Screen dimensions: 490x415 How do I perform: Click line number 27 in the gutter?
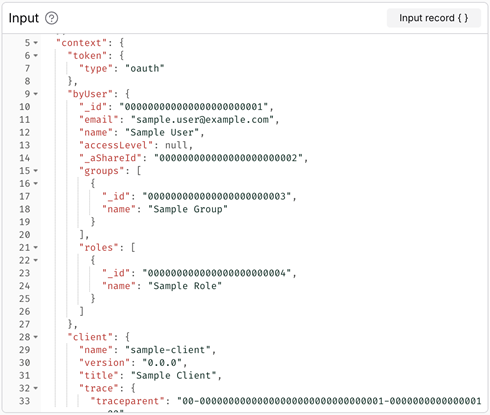click(x=24, y=324)
